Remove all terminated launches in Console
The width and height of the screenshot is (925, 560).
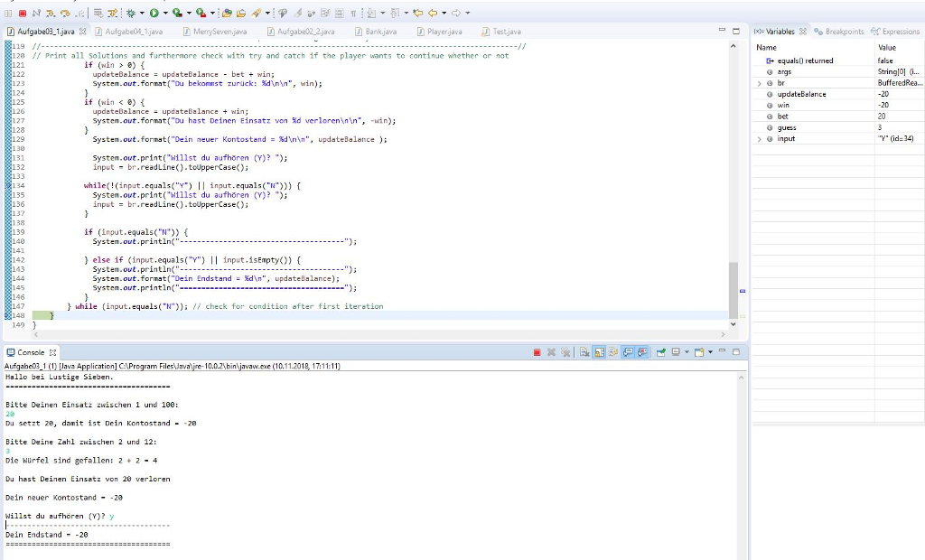[565, 352]
